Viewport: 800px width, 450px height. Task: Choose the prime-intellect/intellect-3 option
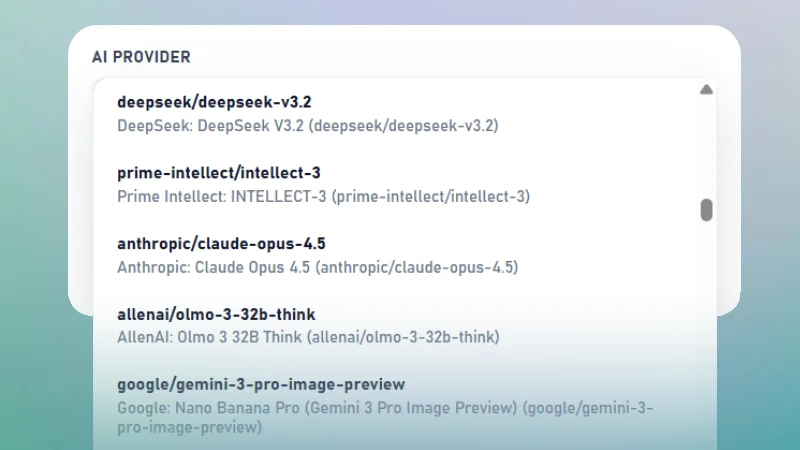[x=218, y=173]
